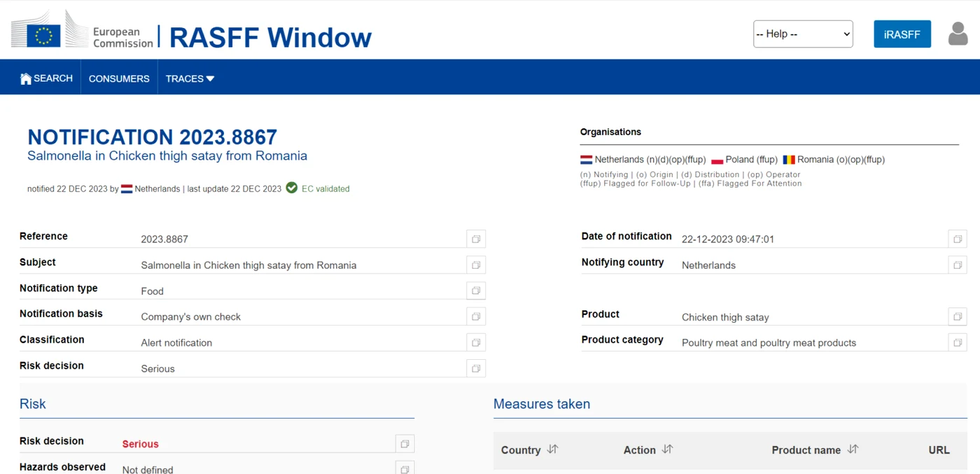This screenshot has width=980, height=474.
Task: Copy the Subject field value
Action: (476, 265)
